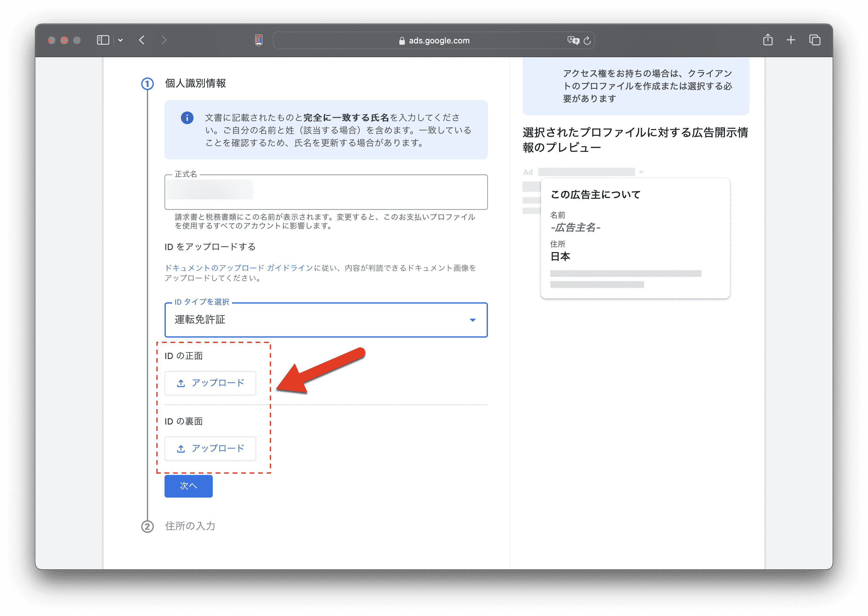868x616 pixels.
Task: Expand step 2 住所の入力 section
Action: (x=190, y=526)
